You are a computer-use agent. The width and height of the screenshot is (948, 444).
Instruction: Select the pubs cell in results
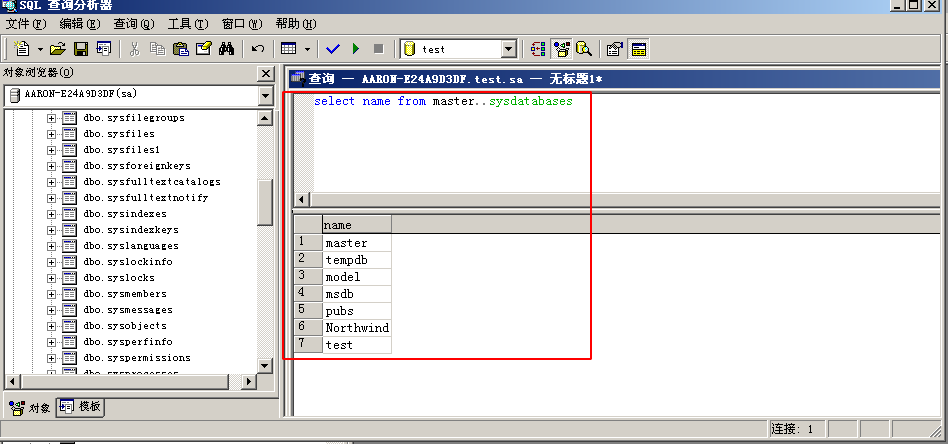(x=357, y=310)
